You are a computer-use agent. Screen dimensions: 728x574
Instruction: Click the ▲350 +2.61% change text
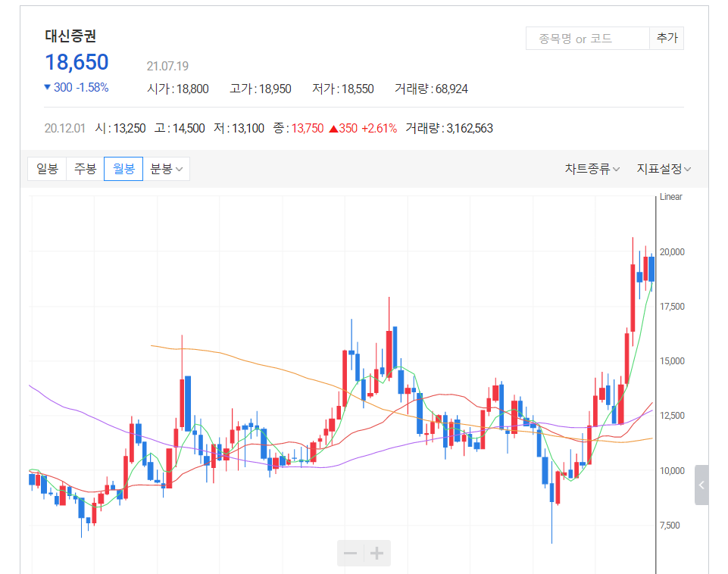363,128
